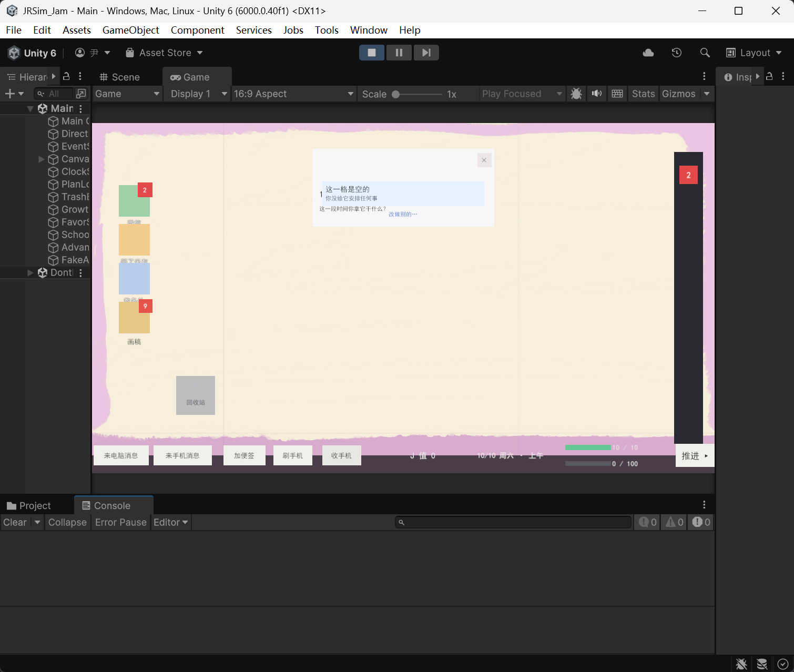Open the Game tab more options menu
The image size is (794, 672).
tap(704, 76)
